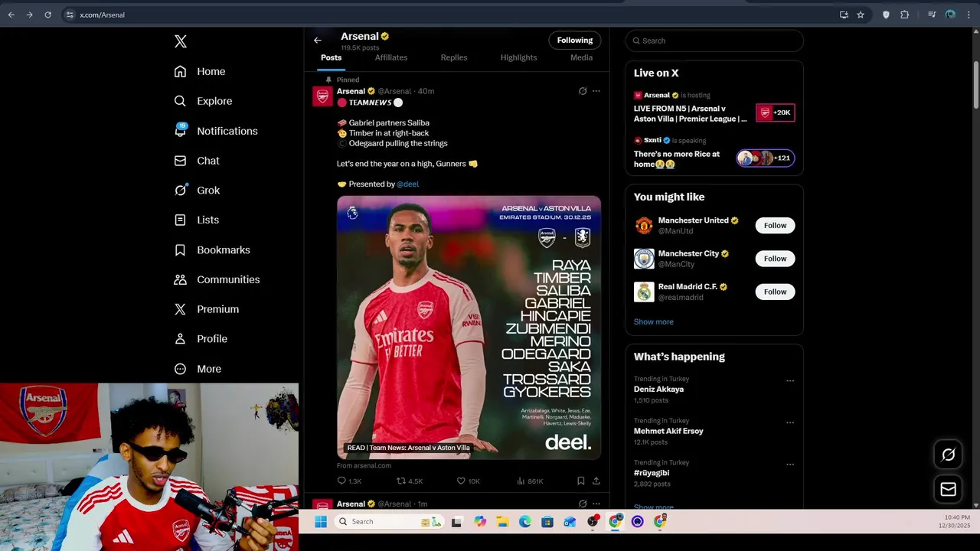Open Lists in the sidebar
Image resolution: width=980 pixels, height=551 pixels.
197,220
